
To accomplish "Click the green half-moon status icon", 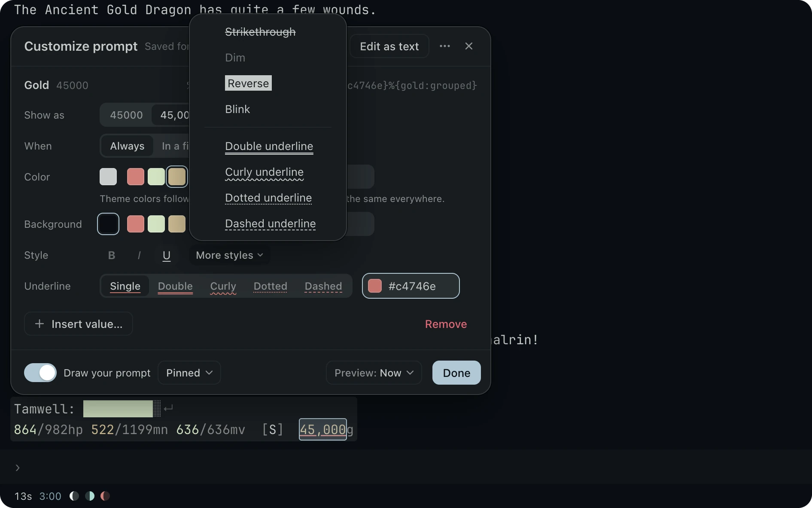I will [x=90, y=496].
